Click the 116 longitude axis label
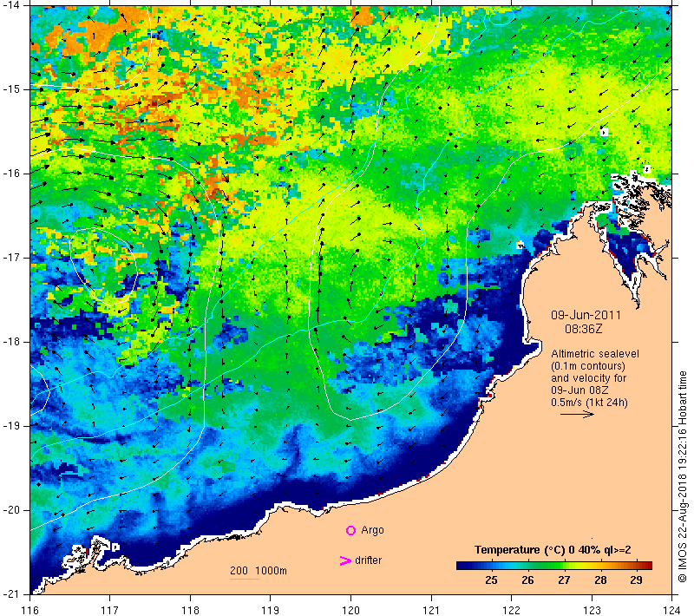The image size is (694, 616). point(29,610)
